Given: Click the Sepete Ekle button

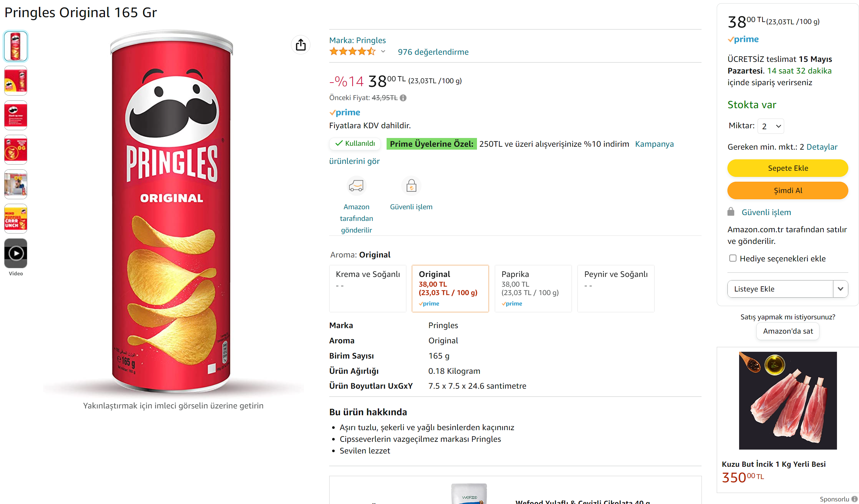Looking at the screenshot, I should coord(787,168).
